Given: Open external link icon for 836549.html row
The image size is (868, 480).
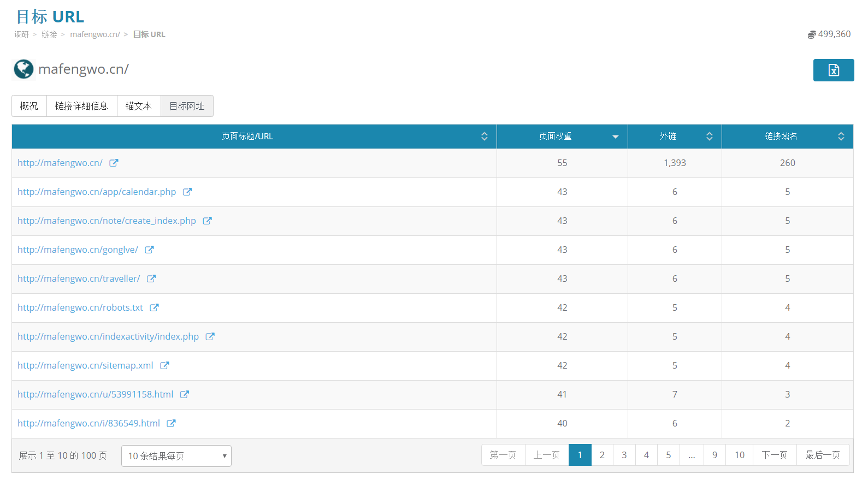Looking at the screenshot, I should pos(171,423).
